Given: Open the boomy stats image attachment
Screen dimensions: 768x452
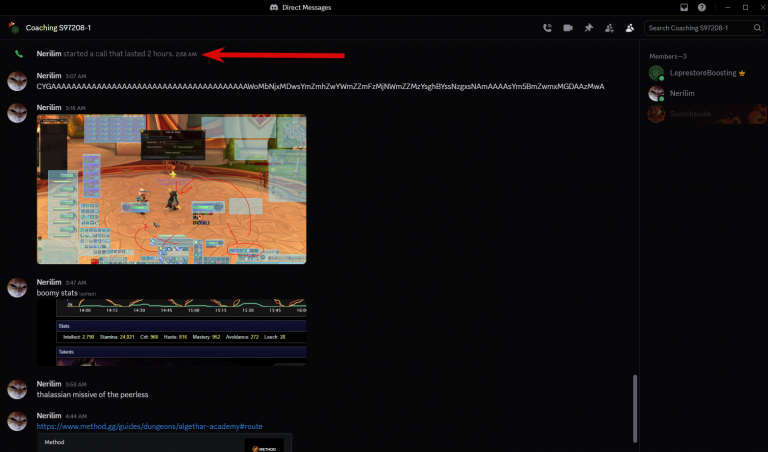Looking at the screenshot, I should coord(171,333).
